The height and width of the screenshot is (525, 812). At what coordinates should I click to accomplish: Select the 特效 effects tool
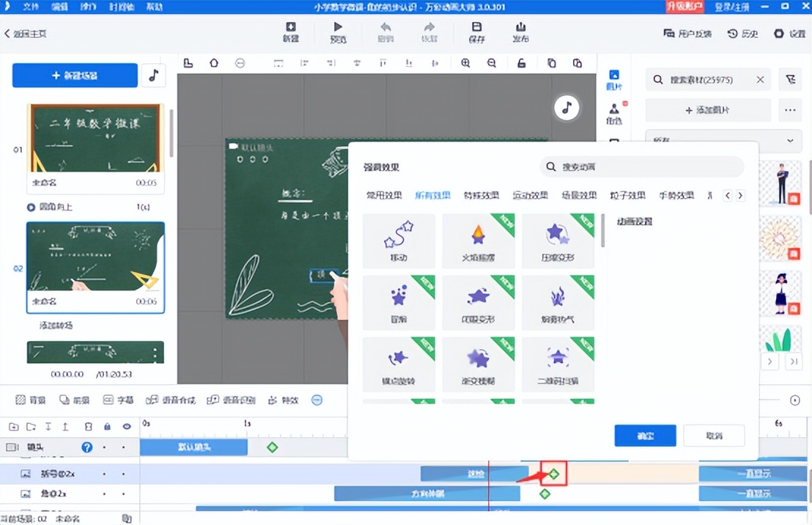[x=281, y=400]
